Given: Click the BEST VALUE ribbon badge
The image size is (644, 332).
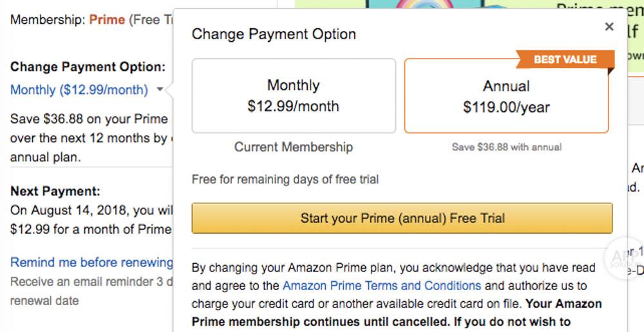Looking at the screenshot, I should 565,60.
